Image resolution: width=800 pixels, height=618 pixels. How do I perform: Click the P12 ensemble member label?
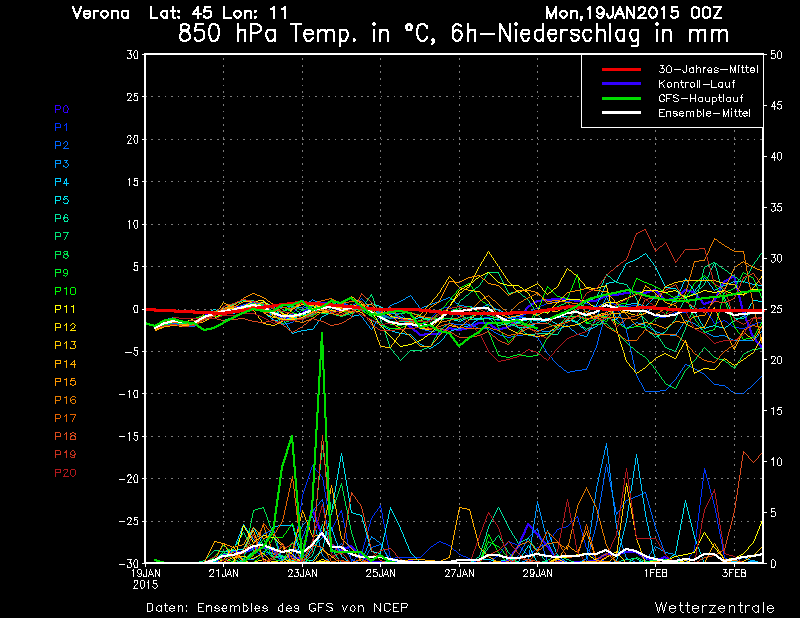pos(65,327)
